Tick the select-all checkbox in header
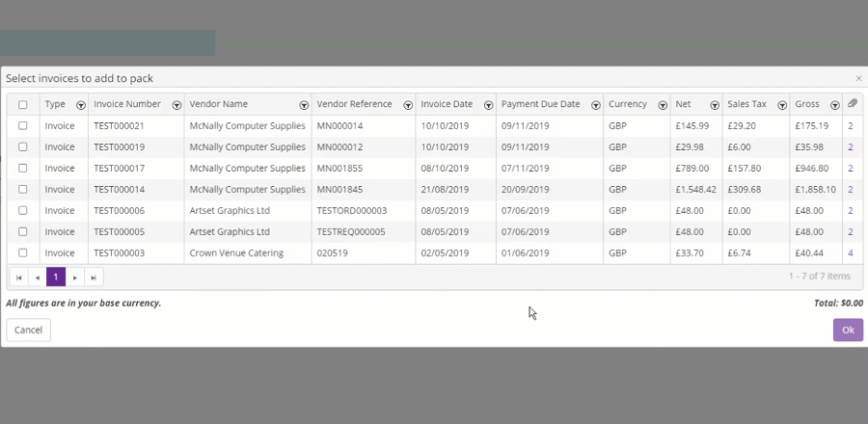This screenshot has height=424, width=868. [x=23, y=104]
